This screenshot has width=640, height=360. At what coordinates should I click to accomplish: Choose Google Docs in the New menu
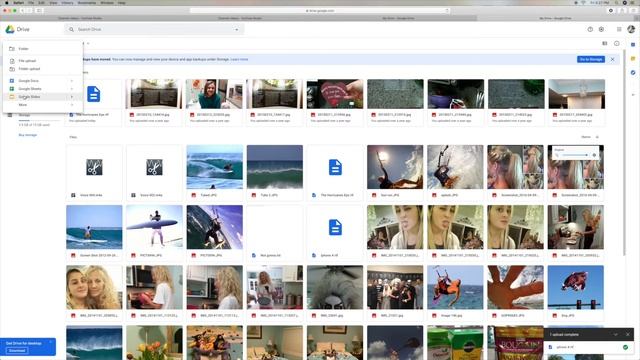pos(43,81)
